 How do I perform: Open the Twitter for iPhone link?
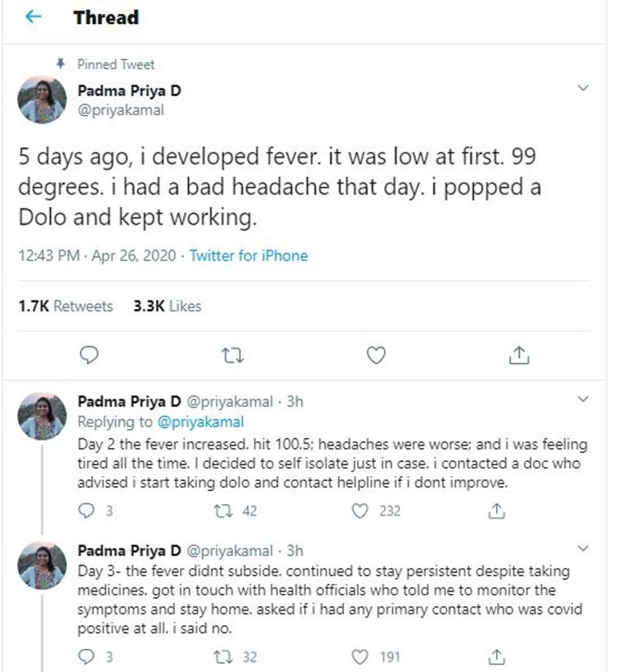click(x=249, y=255)
